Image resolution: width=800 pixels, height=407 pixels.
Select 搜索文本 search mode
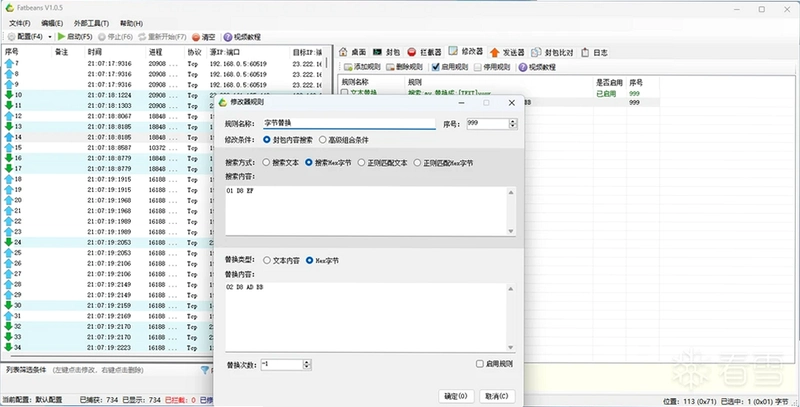click(x=266, y=162)
